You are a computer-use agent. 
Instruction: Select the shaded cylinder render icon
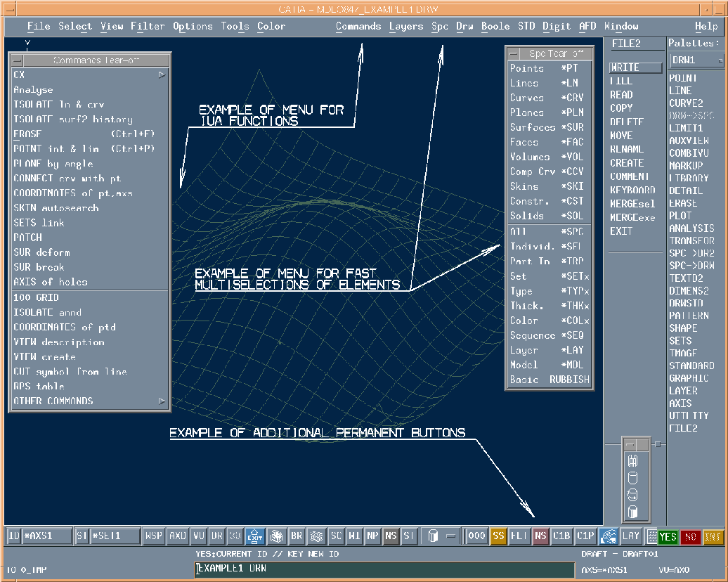tap(632, 512)
